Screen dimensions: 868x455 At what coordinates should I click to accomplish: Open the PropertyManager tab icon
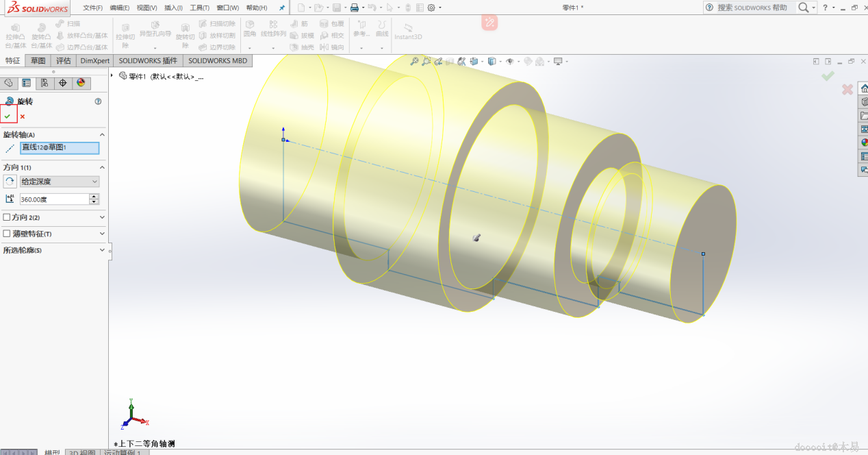point(27,83)
